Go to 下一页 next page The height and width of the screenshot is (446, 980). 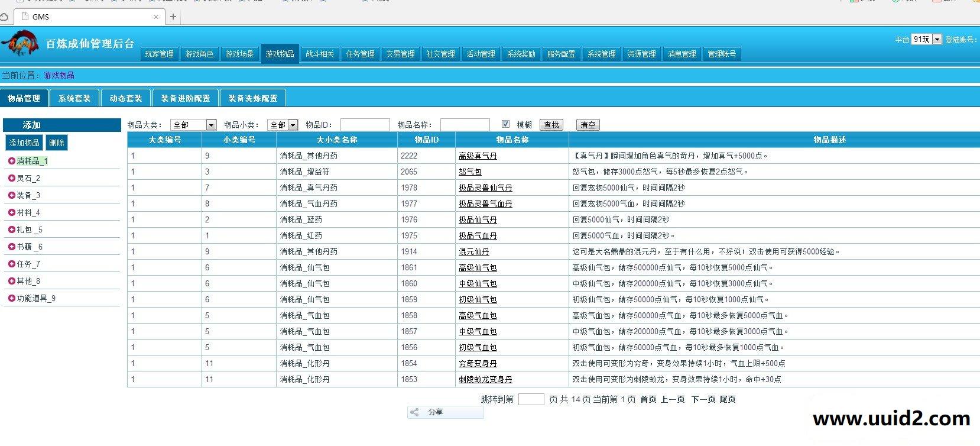pyautogui.click(x=703, y=399)
